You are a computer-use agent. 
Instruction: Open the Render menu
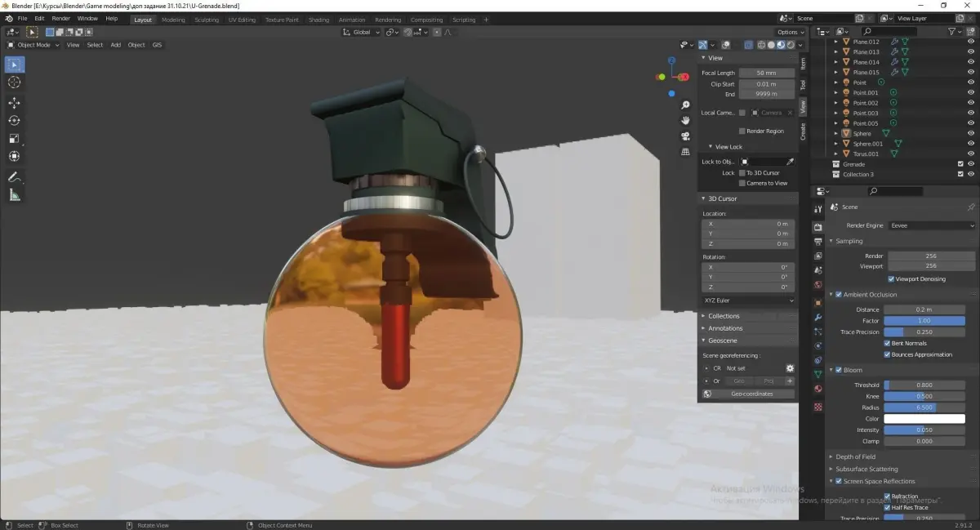click(61, 18)
